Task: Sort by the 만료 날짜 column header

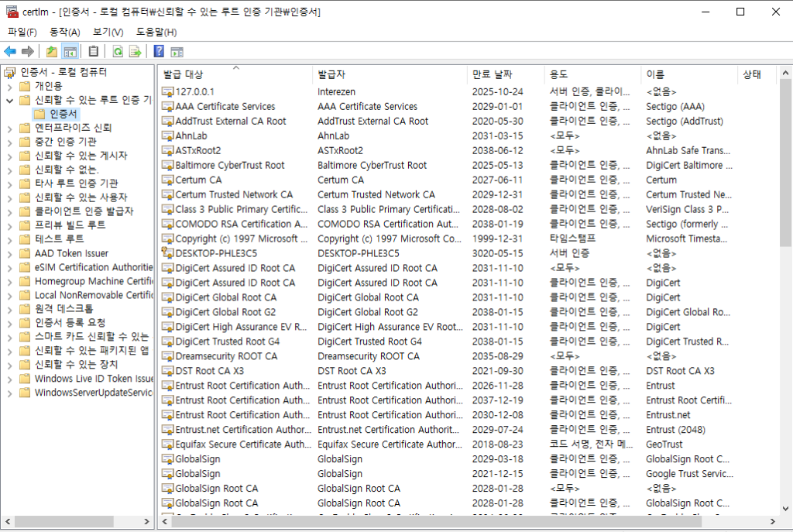Action: [x=506, y=74]
